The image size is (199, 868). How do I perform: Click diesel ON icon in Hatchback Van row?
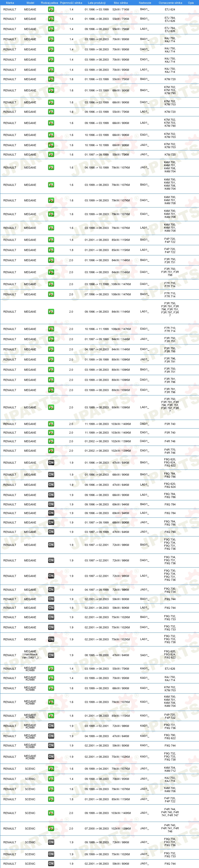coord(51,655)
